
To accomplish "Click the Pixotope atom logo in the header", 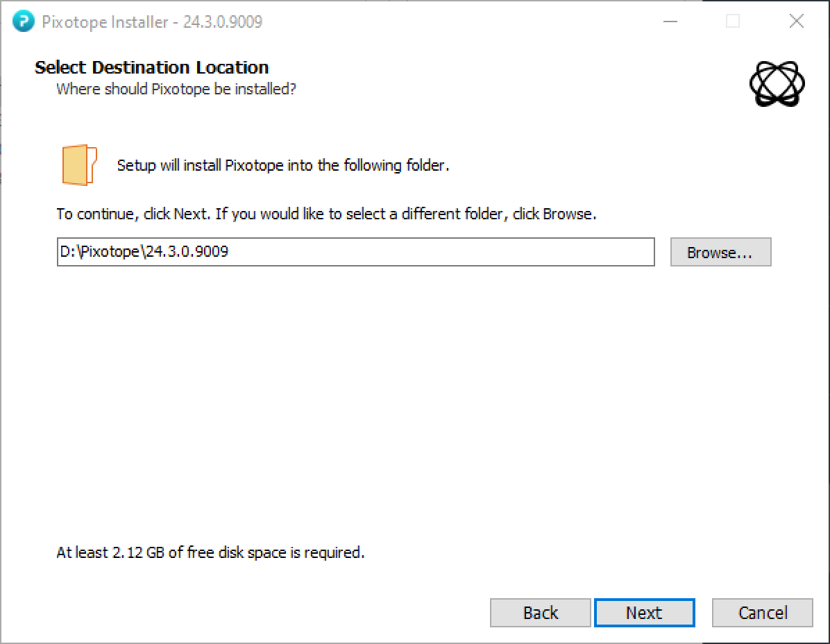I will 777,83.
